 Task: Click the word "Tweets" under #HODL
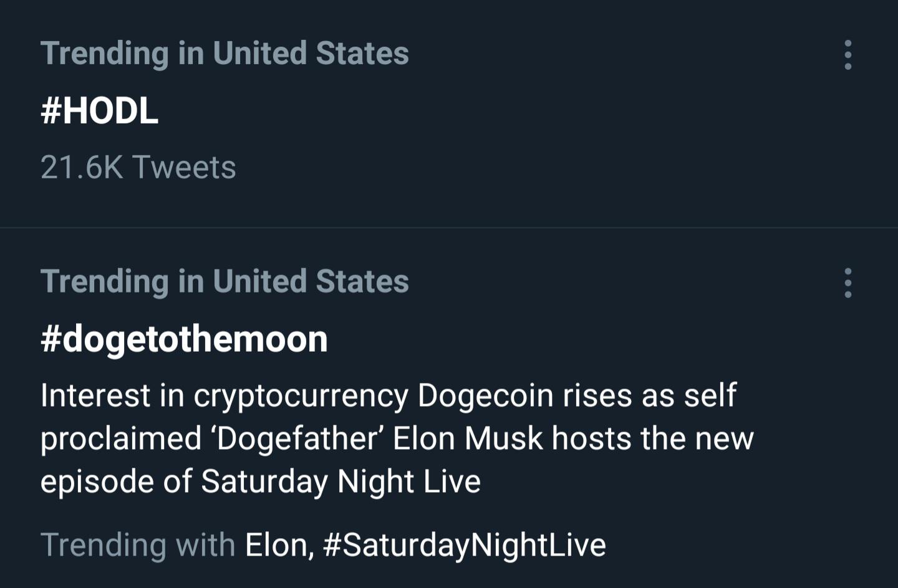tap(184, 167)
